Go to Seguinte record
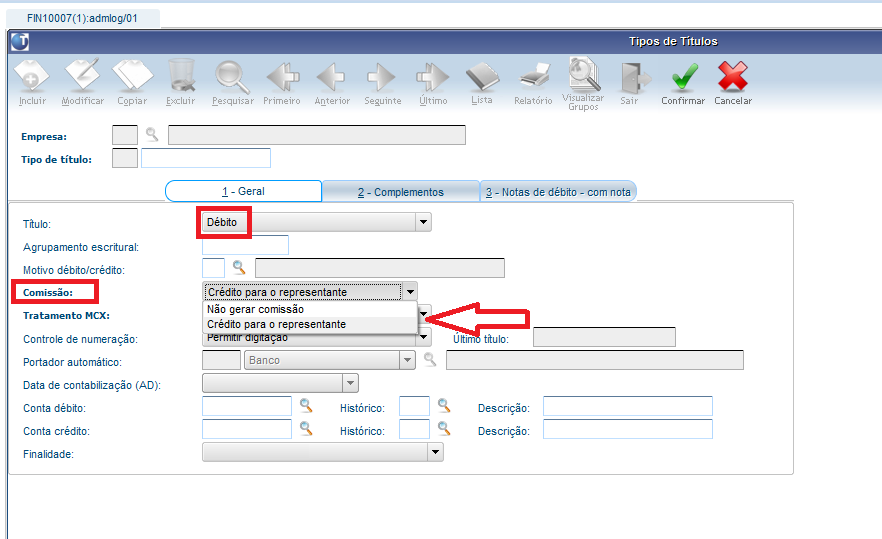This screenshot has height=539, width=882. click(x=382, y=77)
